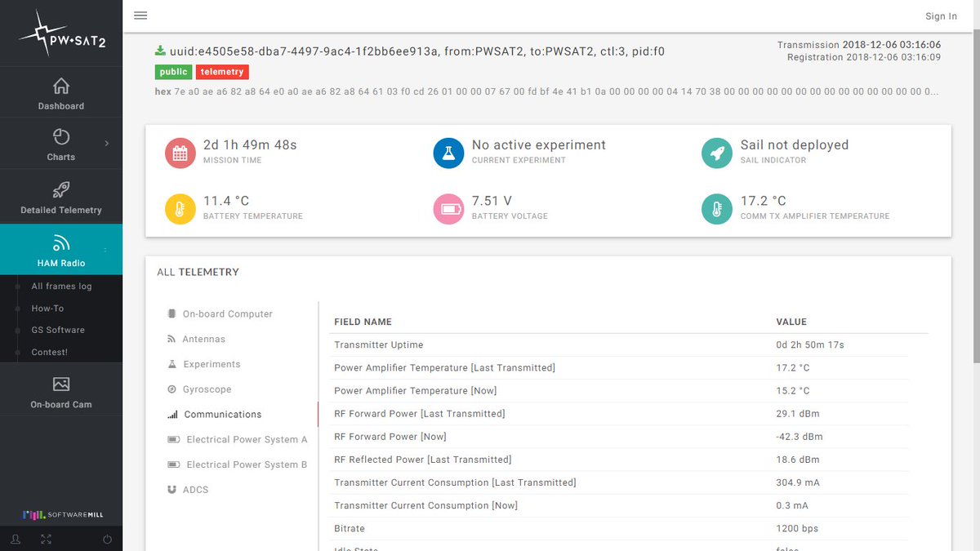Switch to the Dashboard section
The width and height of the screenshot is (980, 551).
tap(61, 91)
